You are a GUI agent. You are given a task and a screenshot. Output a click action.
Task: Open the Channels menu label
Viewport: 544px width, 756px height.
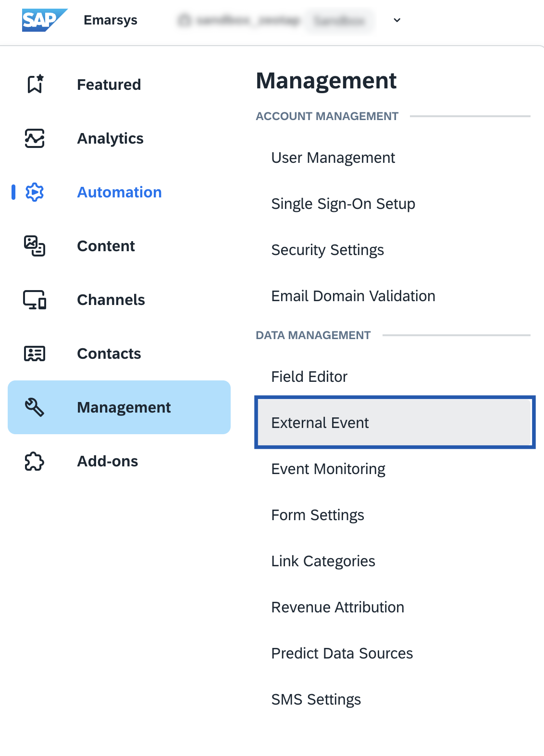coord(111,300)
